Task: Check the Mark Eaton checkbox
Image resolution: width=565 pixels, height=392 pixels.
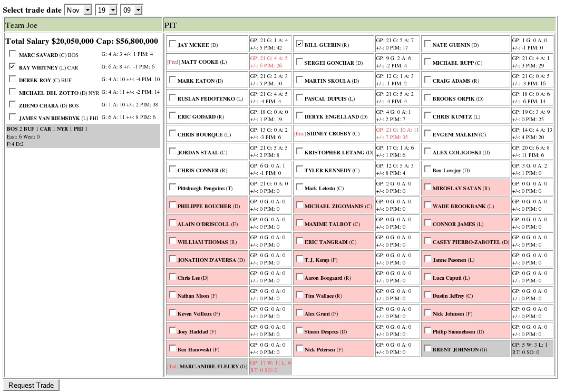Action: [x=172, y=80]
